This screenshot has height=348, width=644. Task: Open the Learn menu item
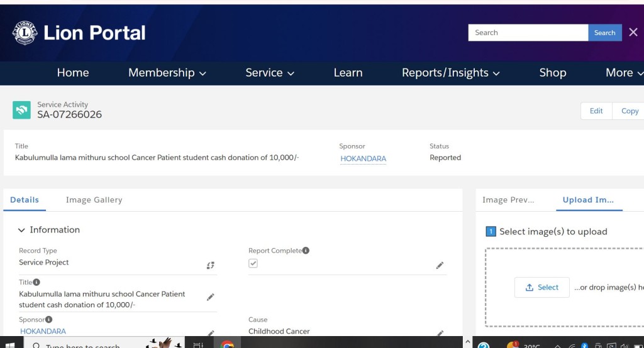point(348,73)
